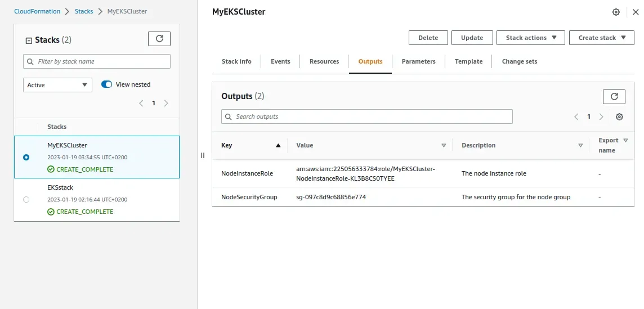
Task: Go to next page of stacks
Action: pyautogui.click(x=166, y=104)
